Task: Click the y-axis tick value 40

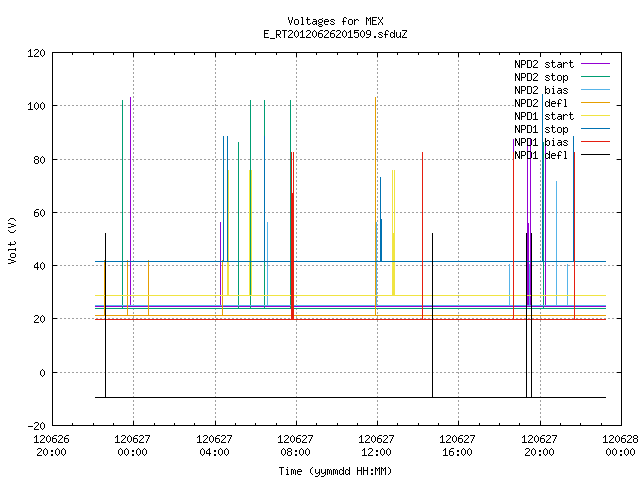Action: 39,266
